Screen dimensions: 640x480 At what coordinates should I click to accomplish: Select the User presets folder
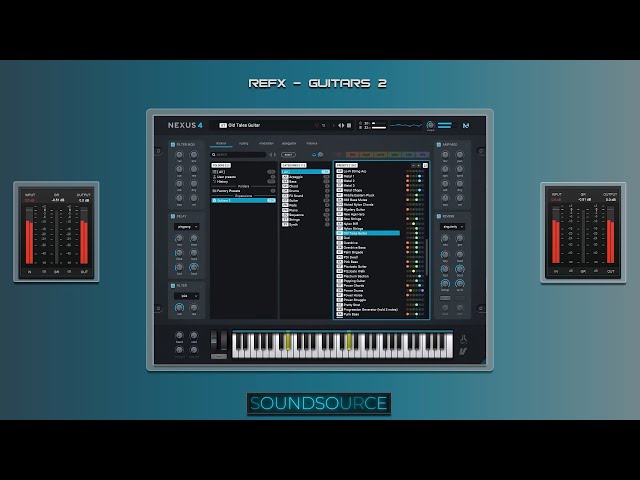243,177
